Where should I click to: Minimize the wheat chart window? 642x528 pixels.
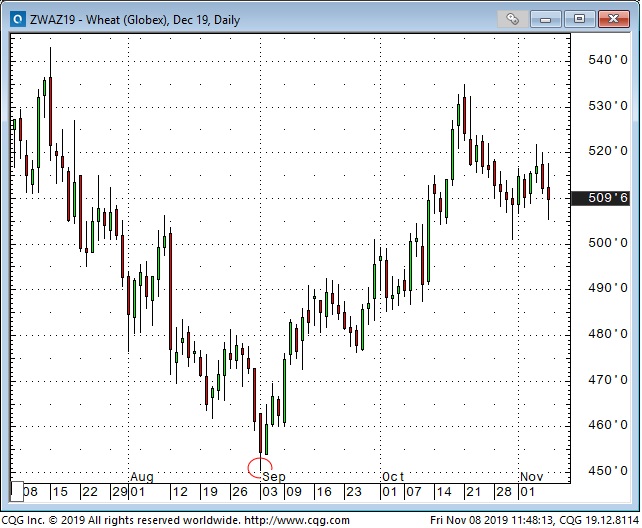[545, 19]
